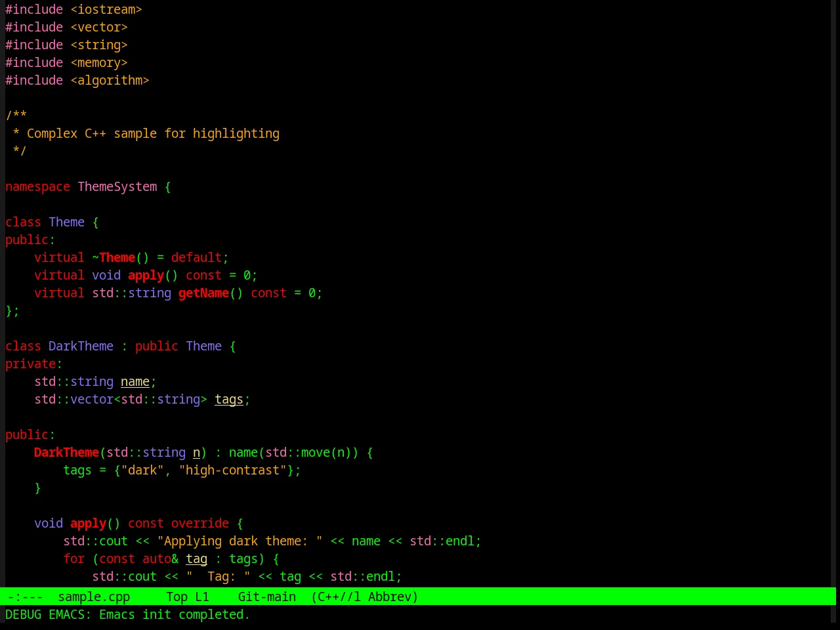
Task: Click the underlined 'tags' member variable
Action: pos(229,399)
